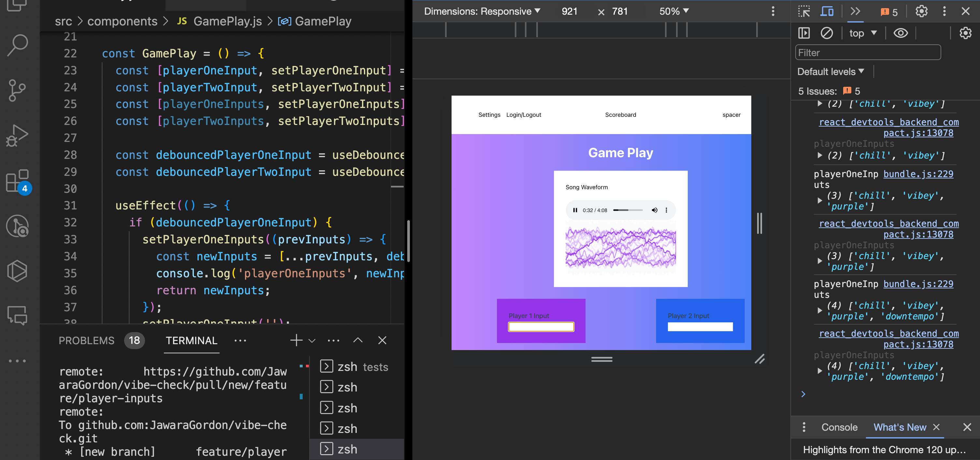Mute the audio player volume
This screenshot has height=460, width=980.
click(x=654, y=210)
